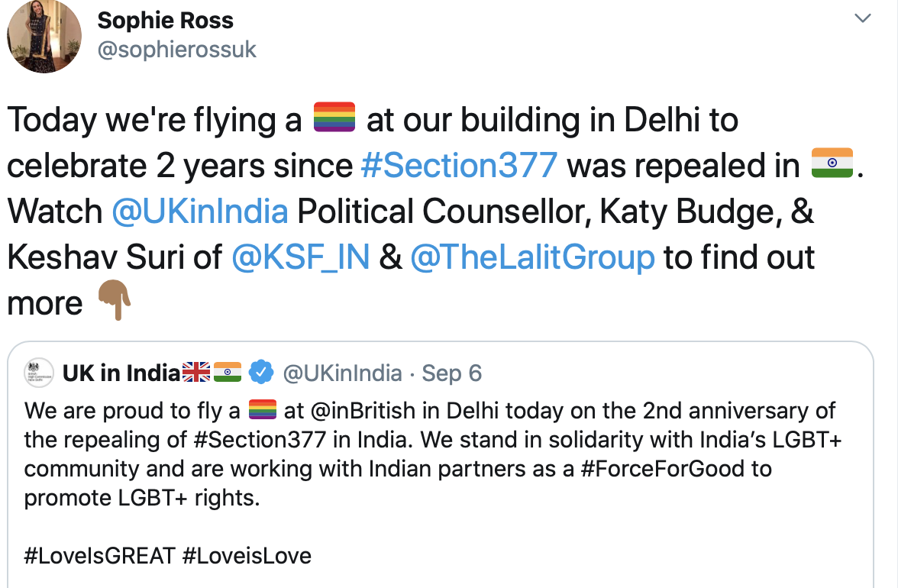Click the blue verified badge

point(262,373)
